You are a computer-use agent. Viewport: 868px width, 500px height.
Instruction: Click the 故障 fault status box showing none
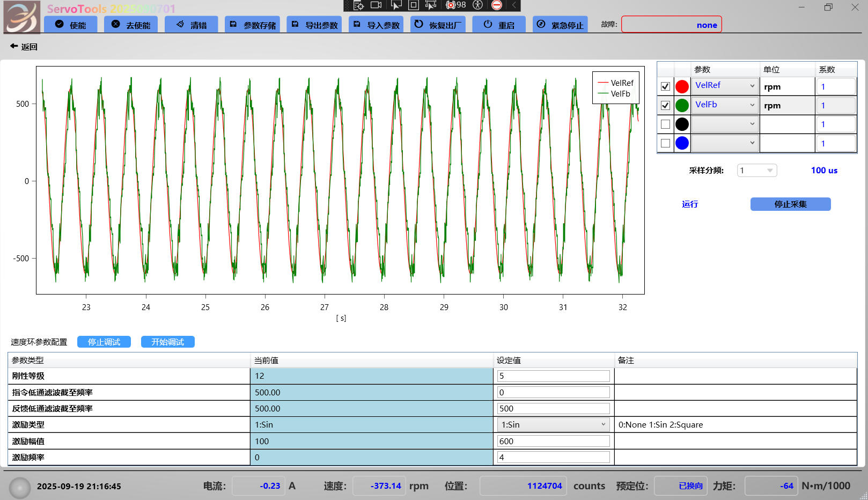click(672, 25)
